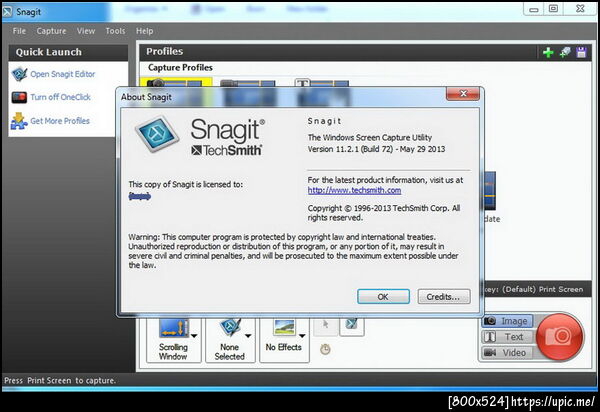Close the About Snagit dialog

coord(463,93)
